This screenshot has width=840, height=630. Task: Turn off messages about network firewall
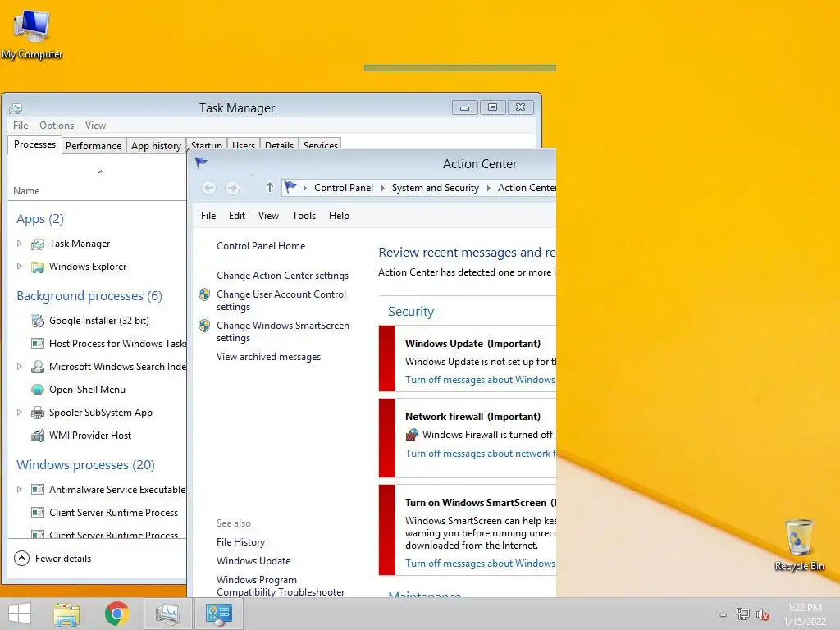tap(481, 453)
